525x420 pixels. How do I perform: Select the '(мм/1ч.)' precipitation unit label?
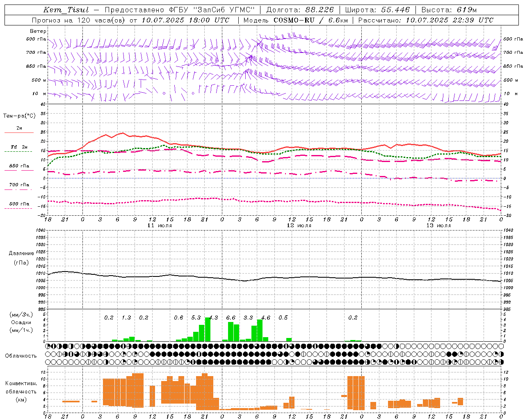click(x=21, y=330)
